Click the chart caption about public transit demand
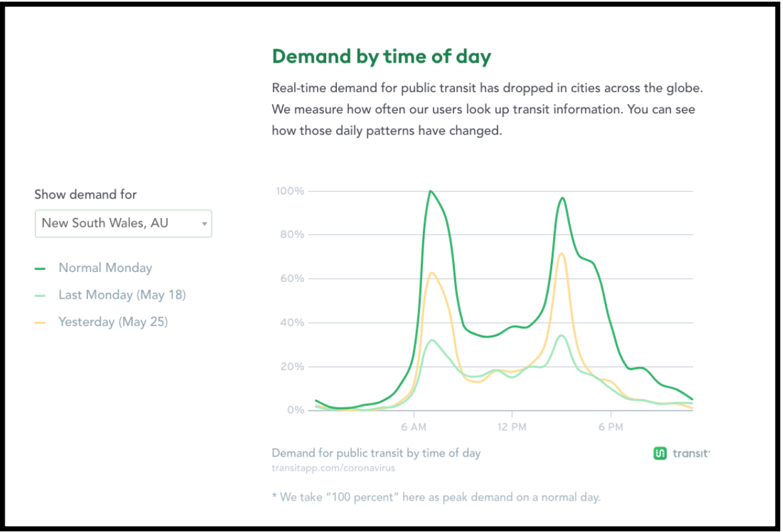This screenshot has width=783, height=532. click(376, 453)
